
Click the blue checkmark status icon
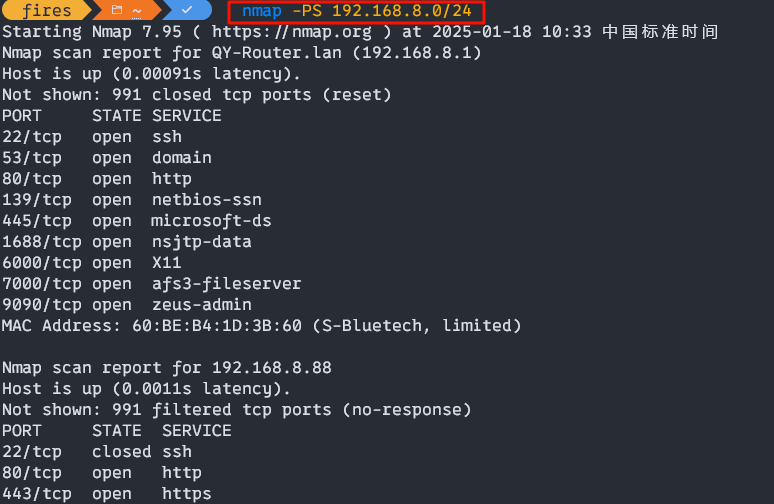187,10
